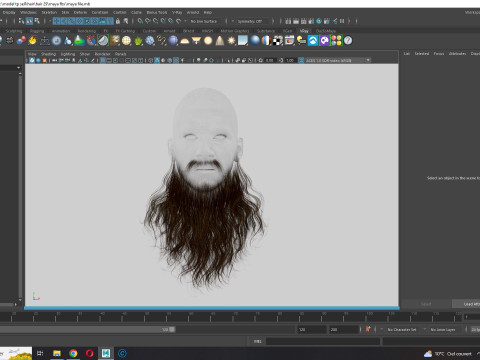This screenshot has height=360, width=480.
Task: Create a V-Ray sun light
Action: pyautogui.click(x=231, y=41)
